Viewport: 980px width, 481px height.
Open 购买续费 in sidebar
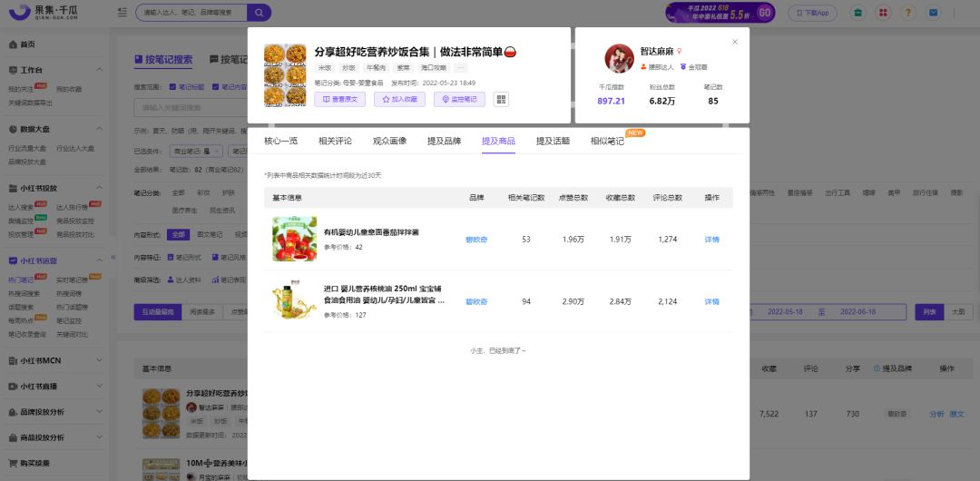[29, 464]
